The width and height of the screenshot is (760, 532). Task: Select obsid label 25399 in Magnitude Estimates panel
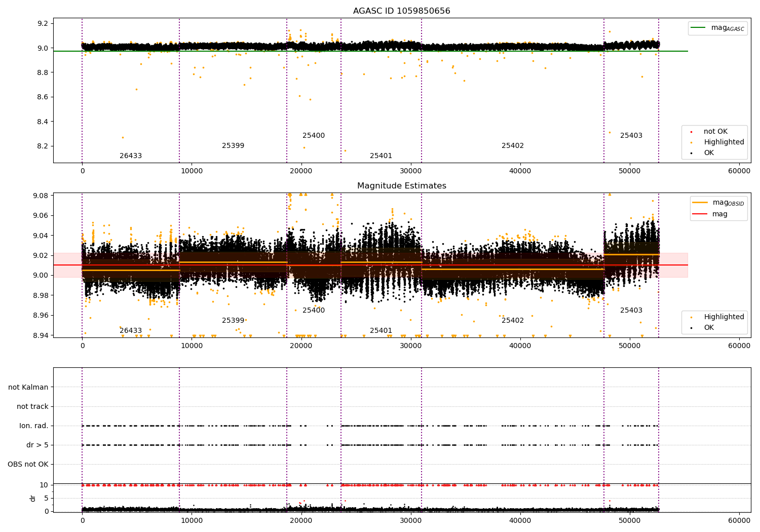233,321
